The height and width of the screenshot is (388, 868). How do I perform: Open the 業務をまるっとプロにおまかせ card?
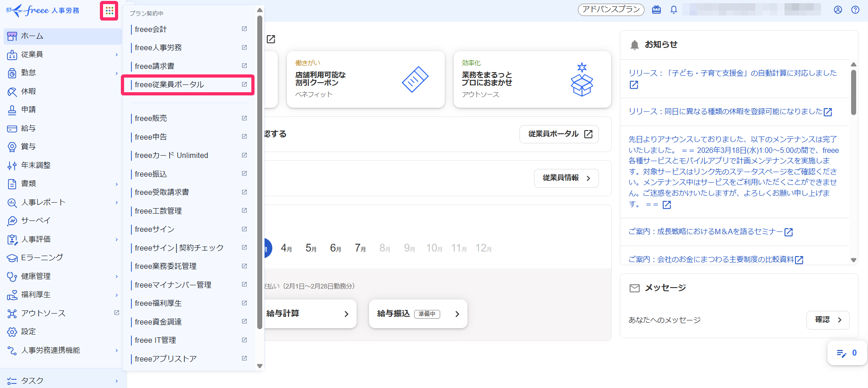532,79
